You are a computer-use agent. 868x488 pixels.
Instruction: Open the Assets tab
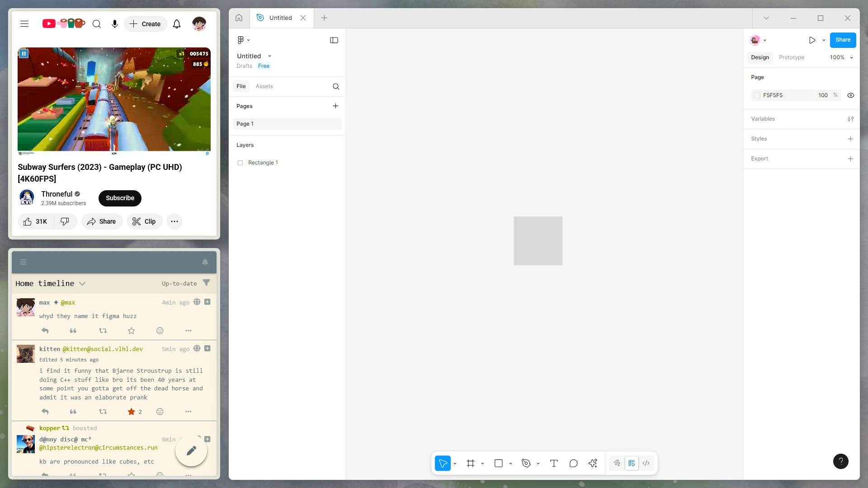pos(264,86)
